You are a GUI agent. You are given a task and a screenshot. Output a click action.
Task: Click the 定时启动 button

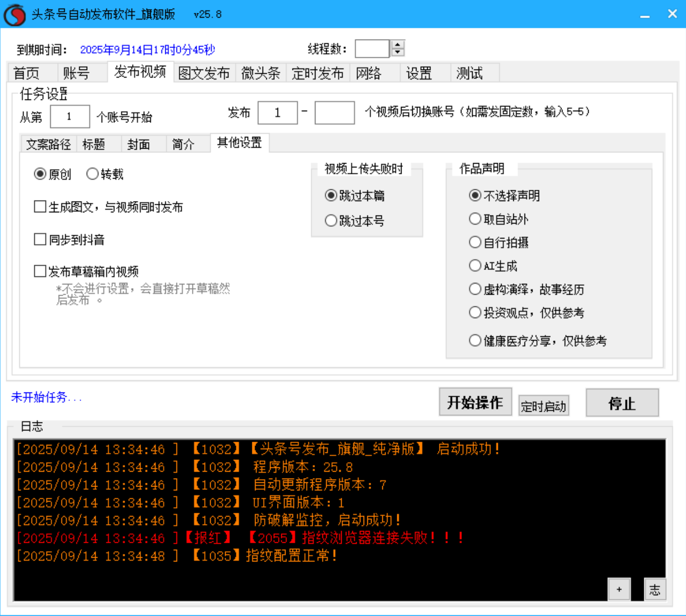(x=543, y=405)
